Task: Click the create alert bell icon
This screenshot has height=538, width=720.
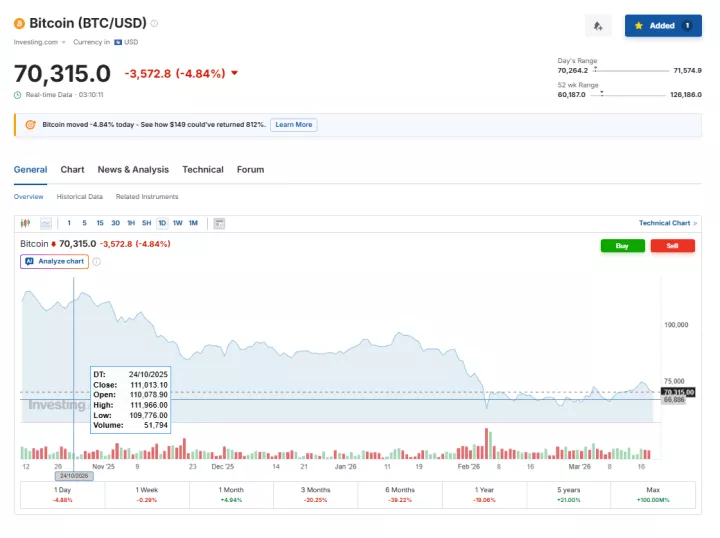Action: 598,26
